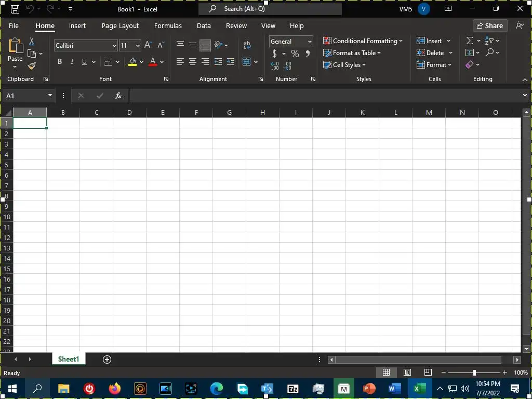532x399 pixels.
Task: Toggle Bold formatting
Action: click(x=60, y=62)
